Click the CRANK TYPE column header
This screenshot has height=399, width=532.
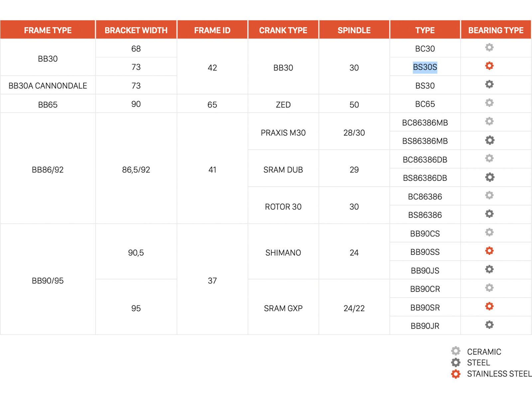[283, 30]
